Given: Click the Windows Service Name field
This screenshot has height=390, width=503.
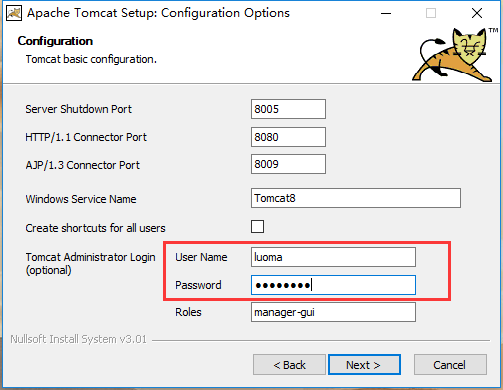Looking at the screenshot, I should (356, 198).
